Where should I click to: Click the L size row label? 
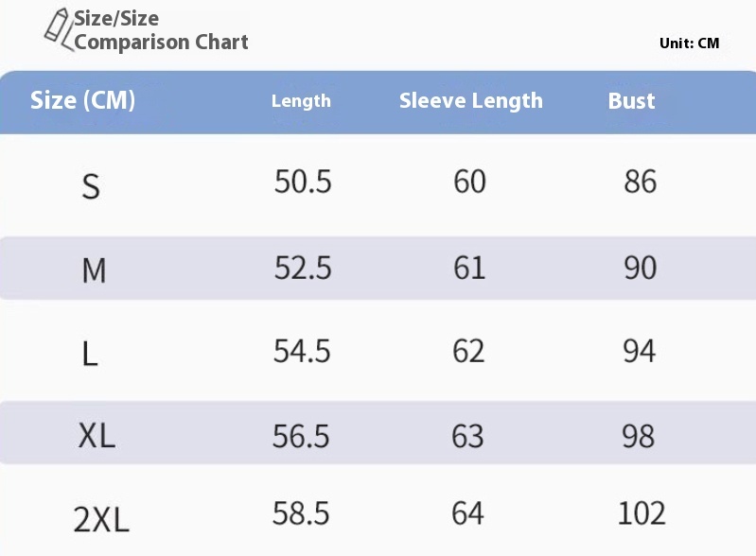[90, 354]
